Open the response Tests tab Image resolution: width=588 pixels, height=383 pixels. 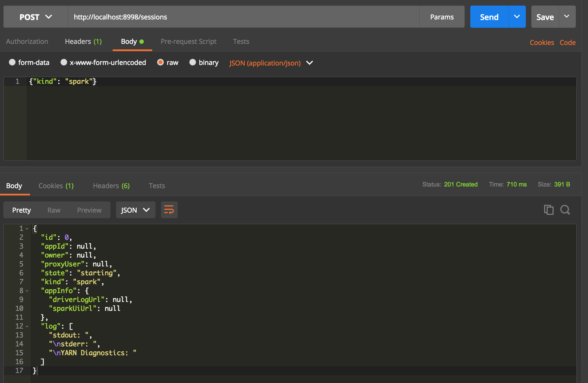pyautogui.click(x=157, y=186)
